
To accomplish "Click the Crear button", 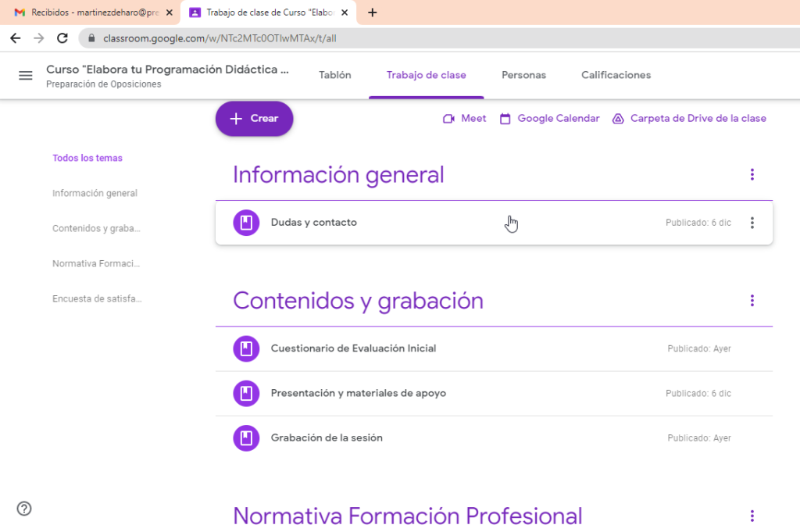I will click(x=254, y=118).
